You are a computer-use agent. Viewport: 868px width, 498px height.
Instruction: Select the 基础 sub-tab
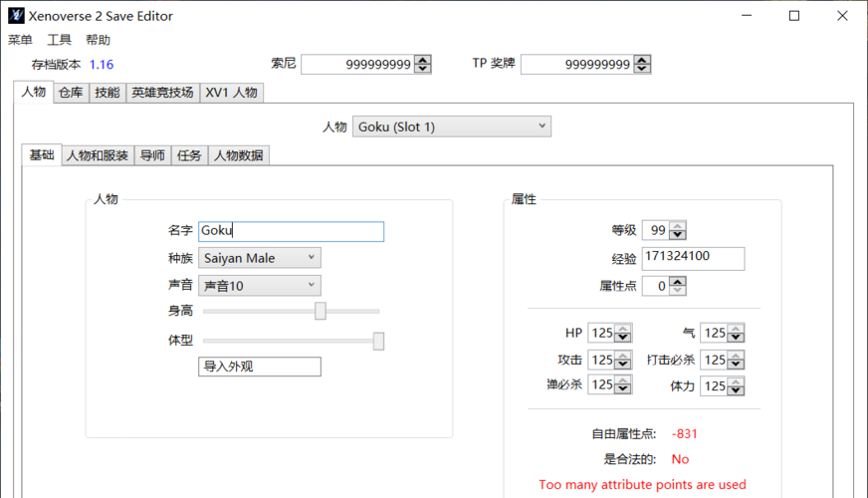click(x=42, y=154)
